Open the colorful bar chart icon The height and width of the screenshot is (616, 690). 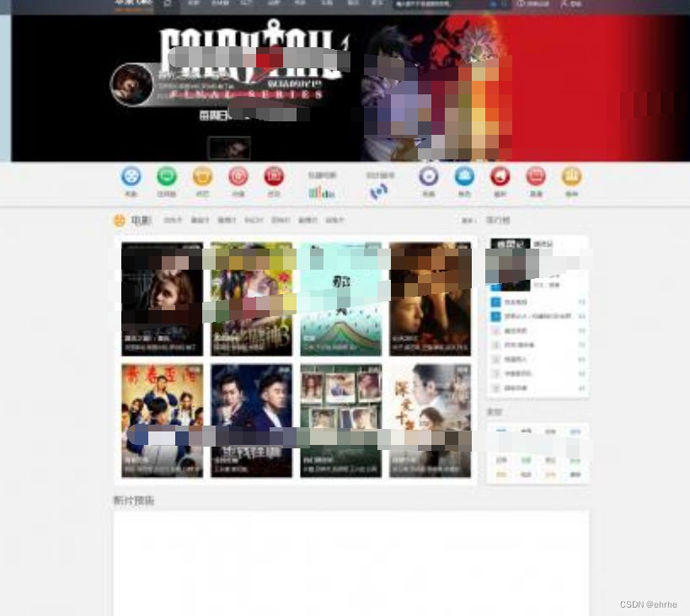click(321, 192)
